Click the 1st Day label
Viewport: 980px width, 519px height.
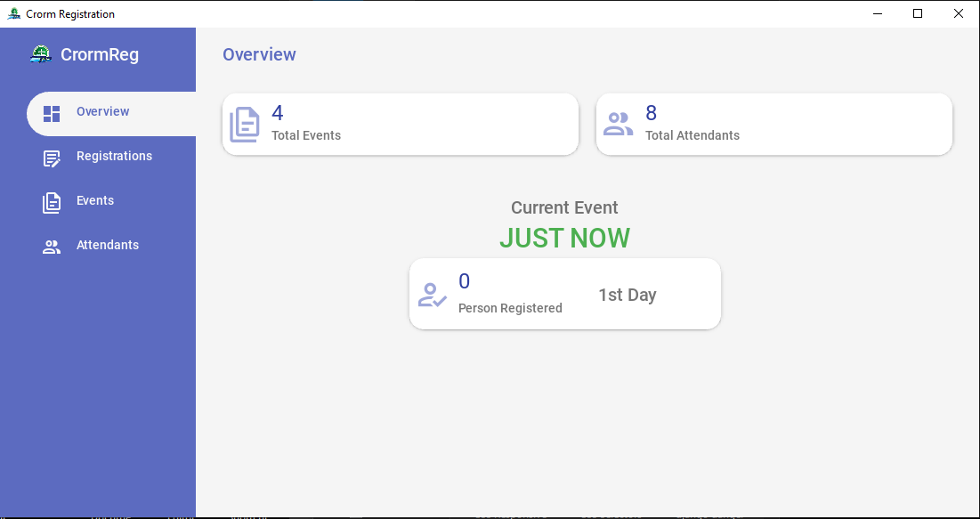pos(627,296)
